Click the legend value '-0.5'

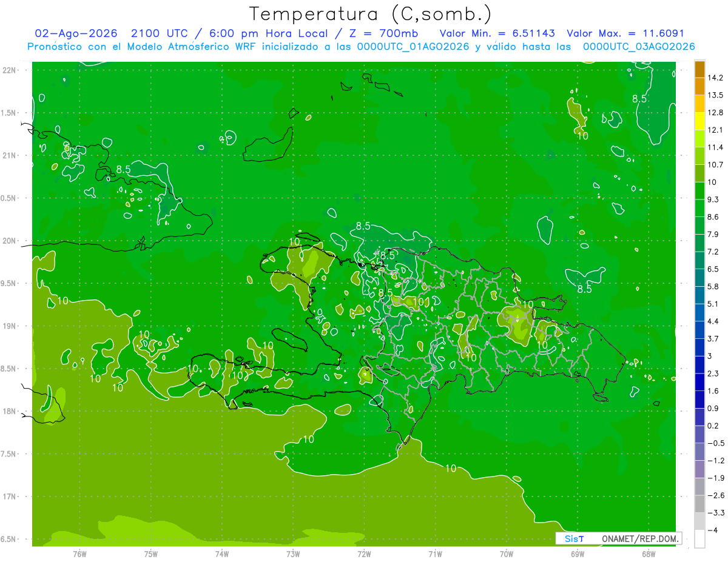coord(716,443)
